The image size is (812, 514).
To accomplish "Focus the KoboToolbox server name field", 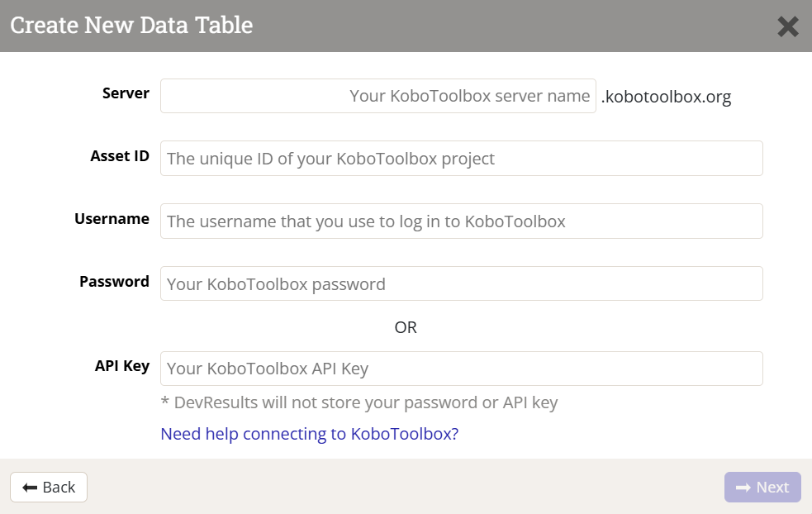I will (378, 96).
